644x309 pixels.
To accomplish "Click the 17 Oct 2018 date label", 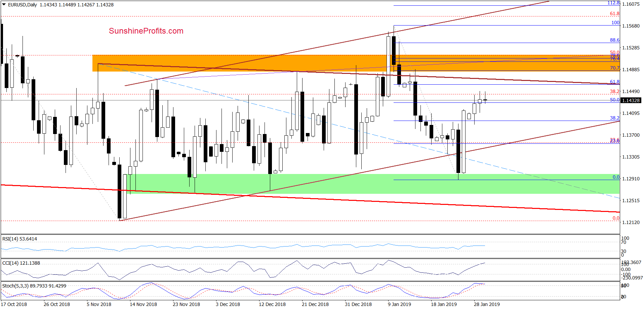I will click(x=14, y=304).
